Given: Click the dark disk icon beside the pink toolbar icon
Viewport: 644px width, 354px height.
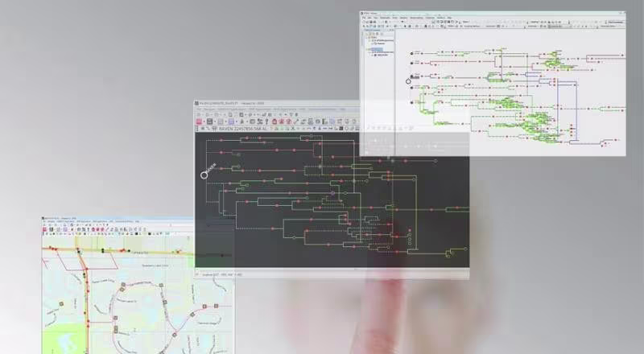Looking at the screenshot, I should pyautogui.click(x=210, y=121).
